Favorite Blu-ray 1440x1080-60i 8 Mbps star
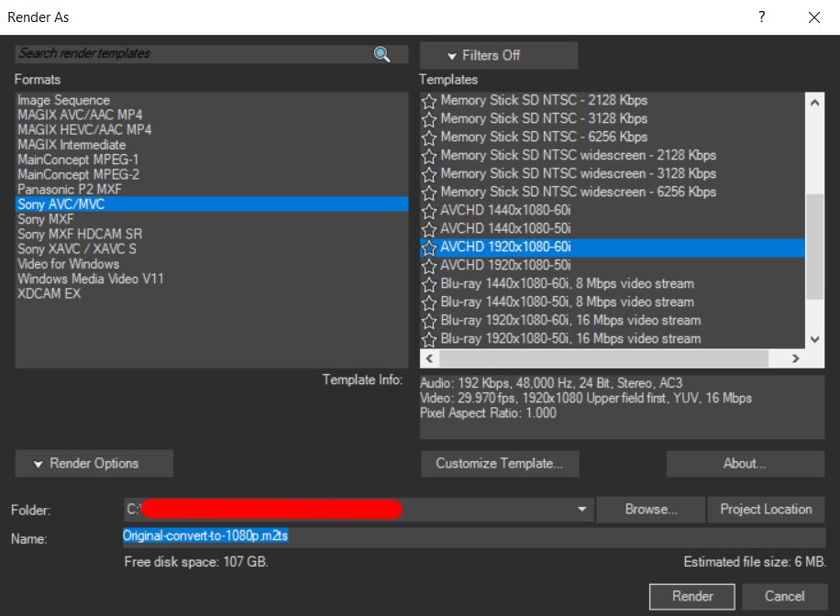 tap(428, 284)
